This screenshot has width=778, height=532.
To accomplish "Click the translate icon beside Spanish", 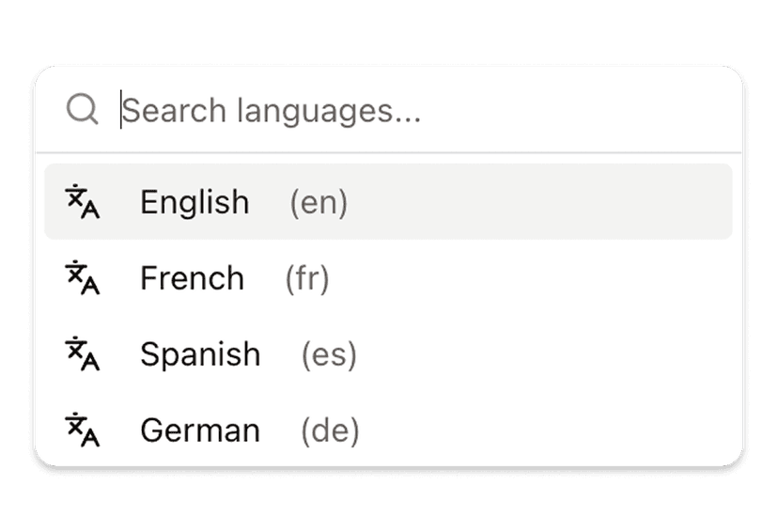I will pyautogui.click(x=83, y=354).
